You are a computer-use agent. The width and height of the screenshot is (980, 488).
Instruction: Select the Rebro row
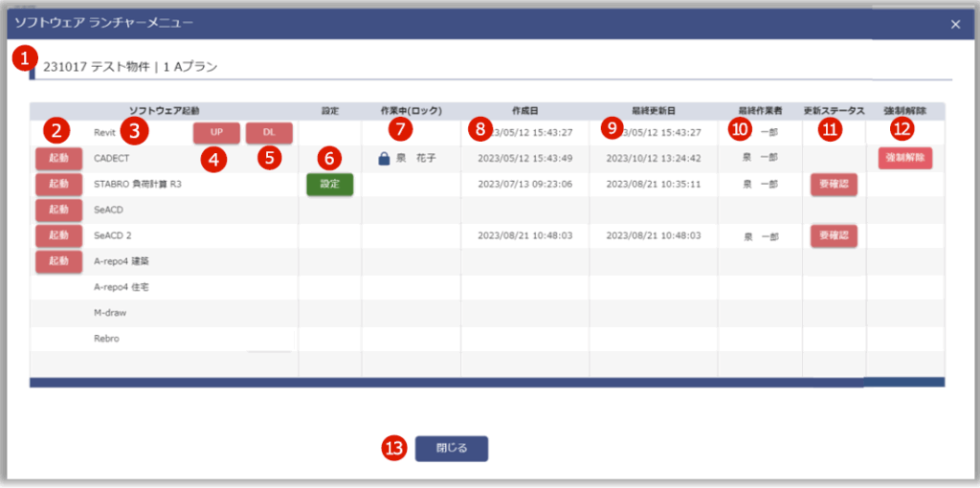click(105, 339)
